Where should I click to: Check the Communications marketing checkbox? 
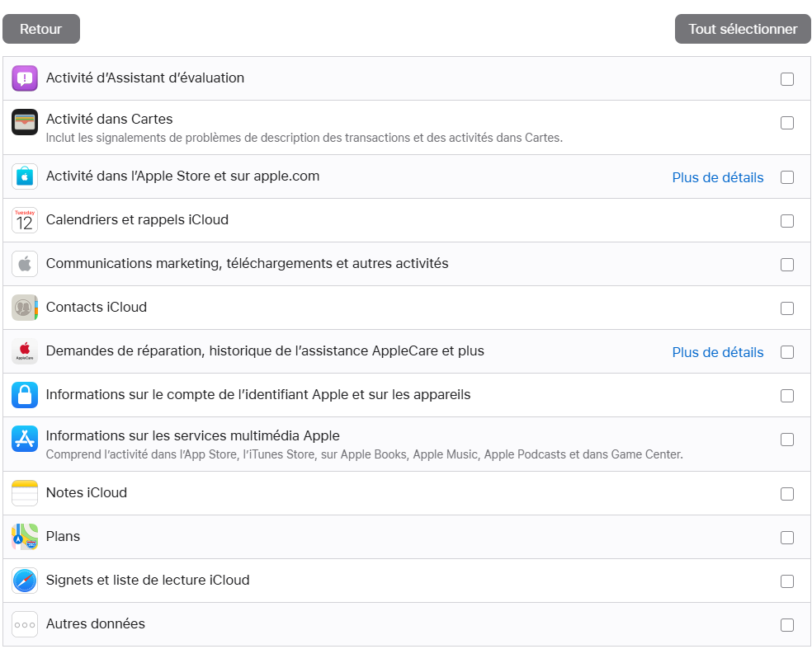coord(787,265)
